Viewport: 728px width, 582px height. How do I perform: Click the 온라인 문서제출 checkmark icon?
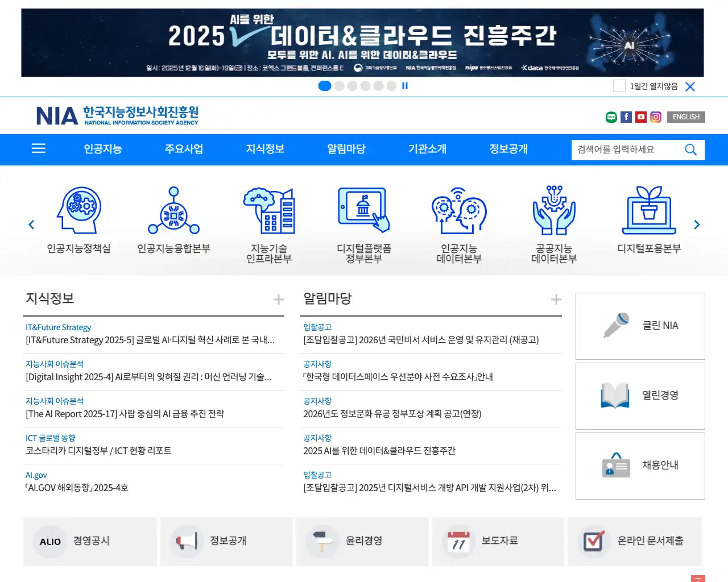pos(593,541)
